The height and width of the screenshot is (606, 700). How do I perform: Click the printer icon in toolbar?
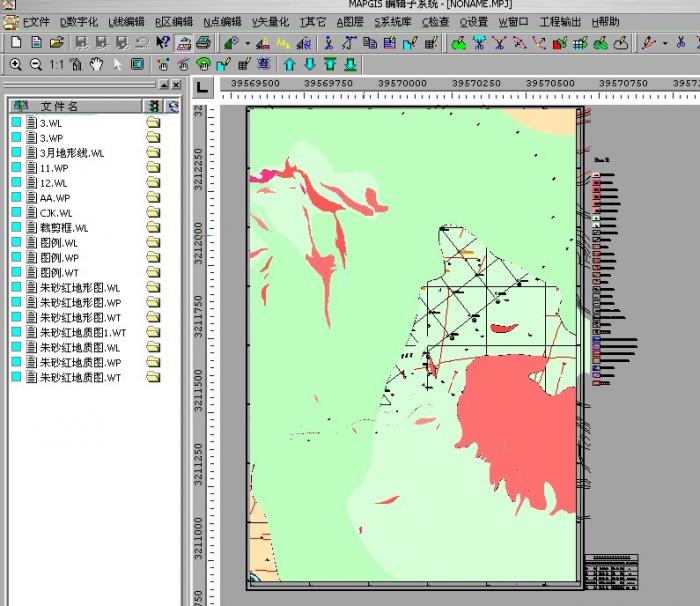204,43
